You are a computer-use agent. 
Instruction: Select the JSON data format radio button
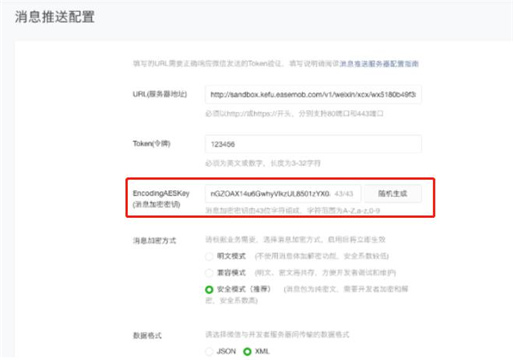pyautogui.click(x=209, y=351)
